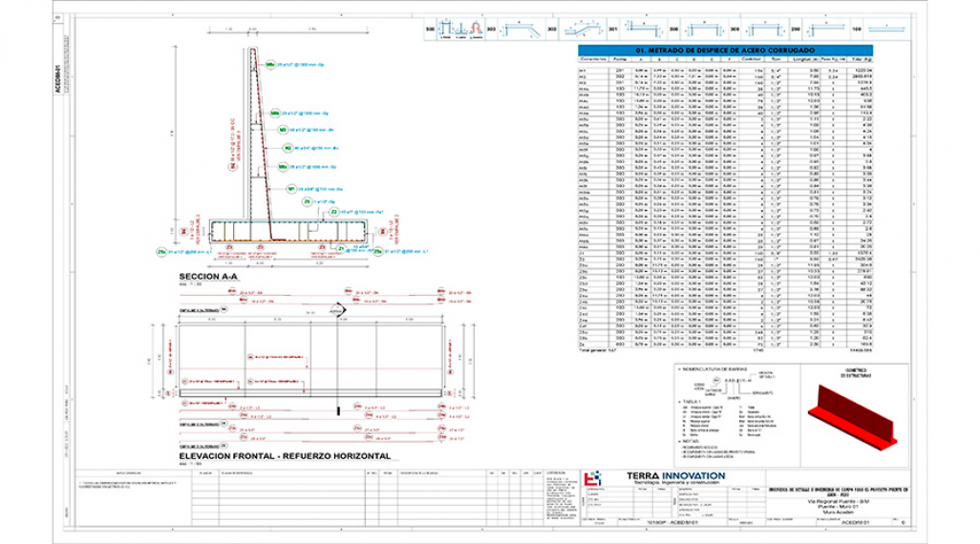Click the green M3 bar tag
The image size is (980, 544).
[283, 130]
